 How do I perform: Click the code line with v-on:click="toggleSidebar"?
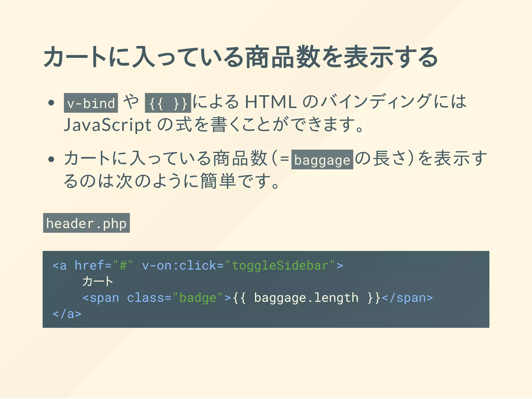(x=198, y=265)
